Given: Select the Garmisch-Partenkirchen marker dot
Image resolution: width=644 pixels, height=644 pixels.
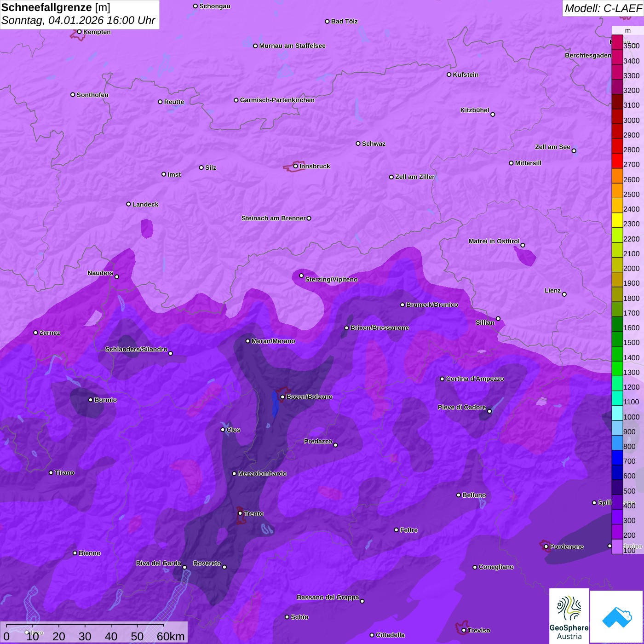Looking at the screenshot, I should (236, 100).
